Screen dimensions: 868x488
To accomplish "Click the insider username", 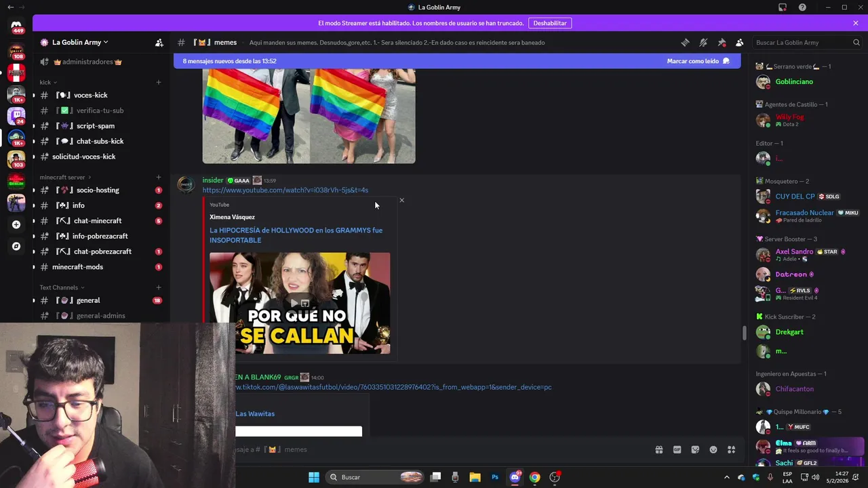I will pyautogui.click(x=212, y=180).
